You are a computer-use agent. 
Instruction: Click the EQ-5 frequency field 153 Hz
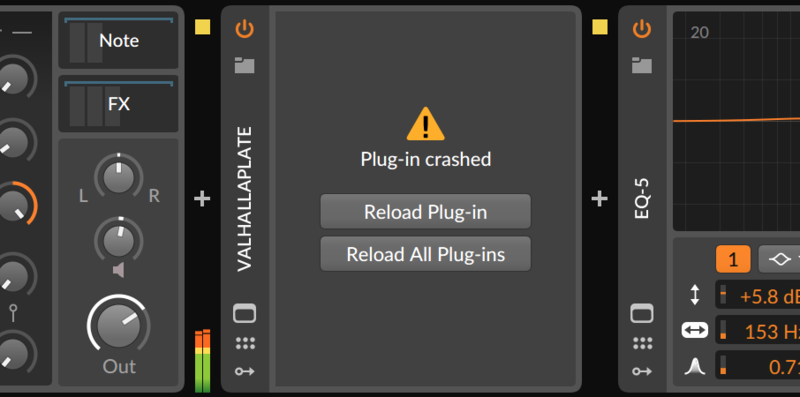[x=758, y=330]
